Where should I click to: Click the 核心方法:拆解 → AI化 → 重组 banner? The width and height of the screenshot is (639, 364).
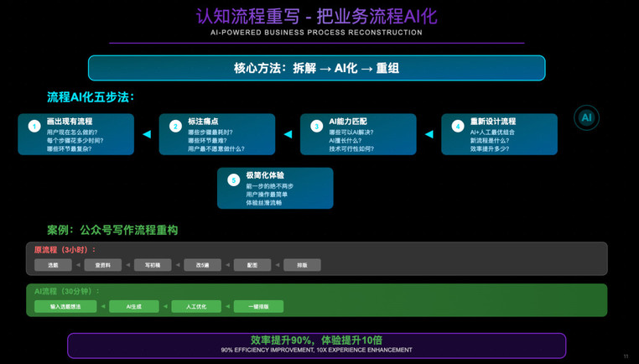[x=317, y=68]
